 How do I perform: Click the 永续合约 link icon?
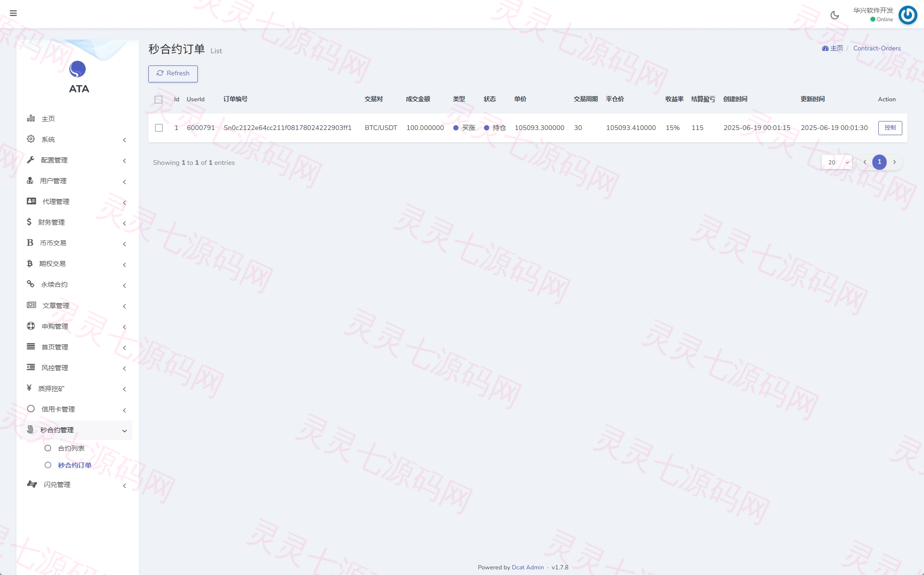(x=31, y=284)
